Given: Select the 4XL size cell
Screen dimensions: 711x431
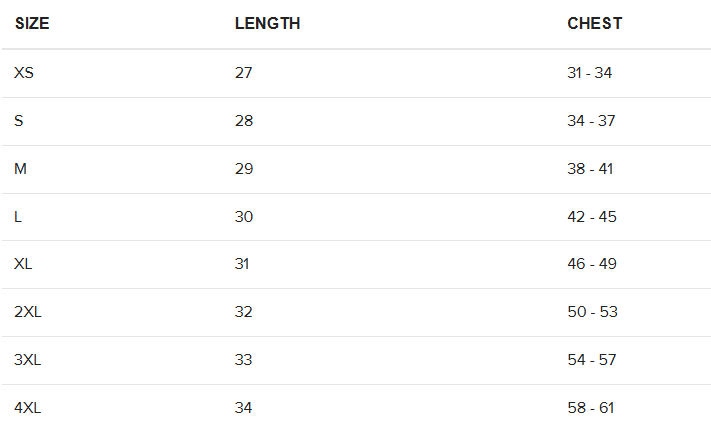Looking at the screenshot, I should [27, 408].
